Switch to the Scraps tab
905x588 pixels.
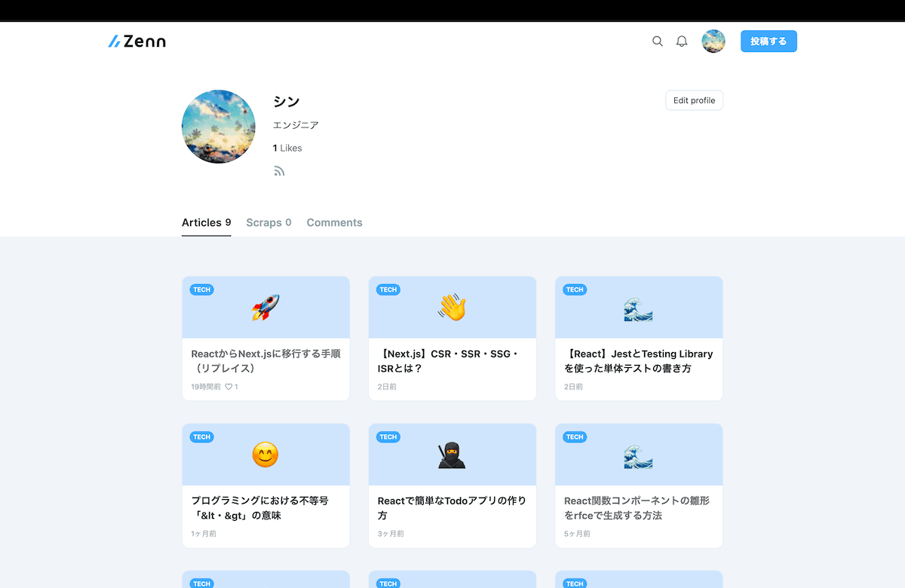point(268,222)
